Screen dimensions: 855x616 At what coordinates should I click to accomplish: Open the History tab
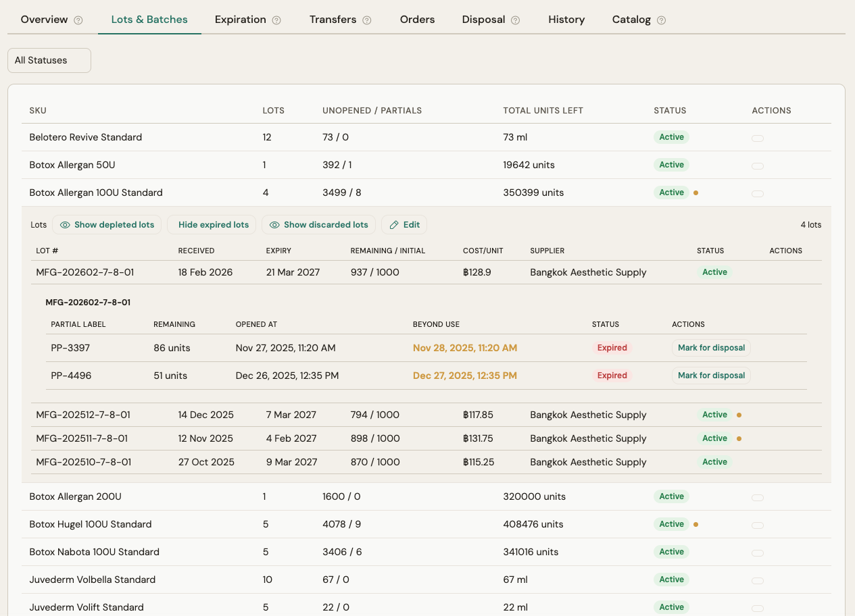click(566, 20)
